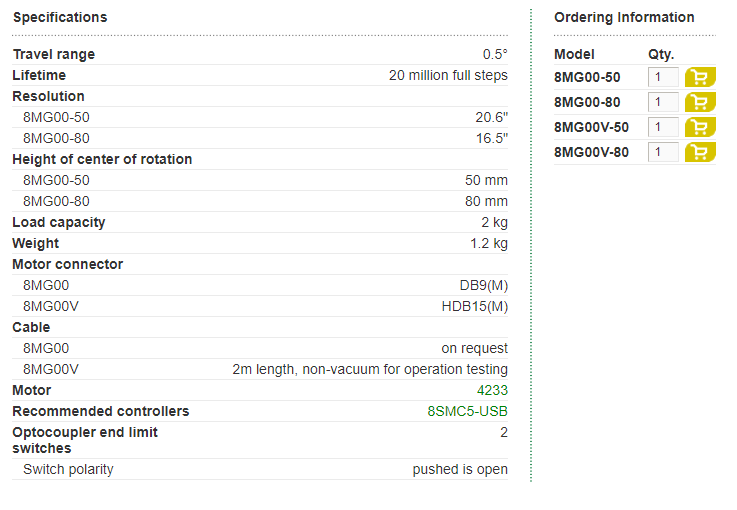737x510 pixels.
Task: Click quantity field for 8MG00V-80
Action: pyautogui.click(x=663, y=152)
